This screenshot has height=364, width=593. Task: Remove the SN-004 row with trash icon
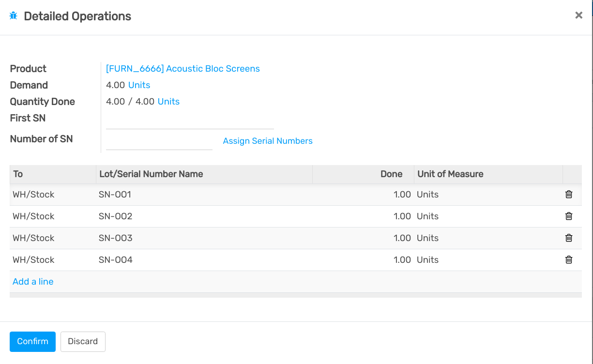tap(569, 260)
